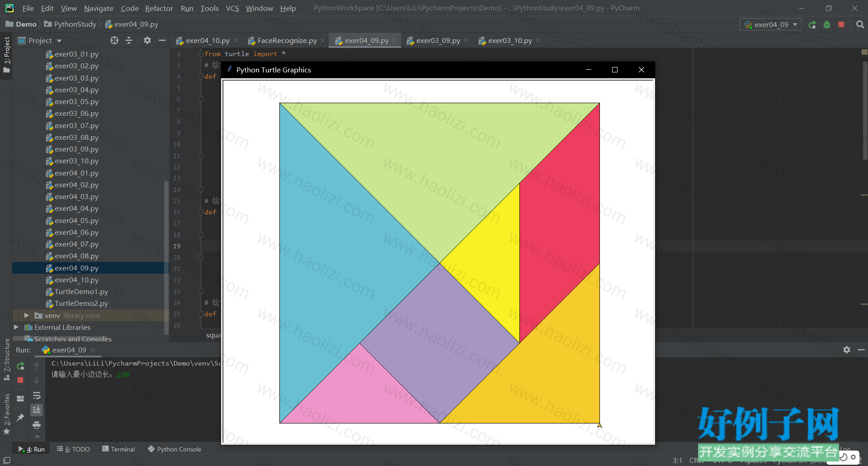868x466 pixels.
Task: Select TurtleDemo1.py in project tree
Action: pos(81,292)
